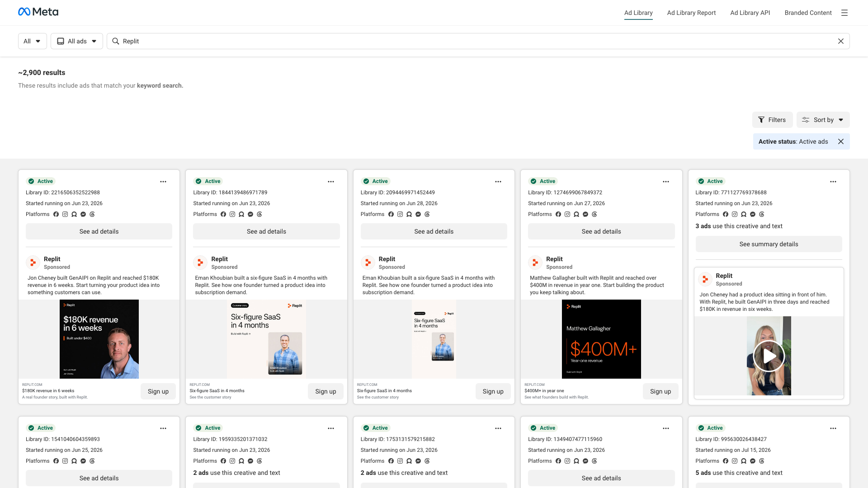Click Audience Network icon on ad 771127769738688

click(x=744, y=214)
